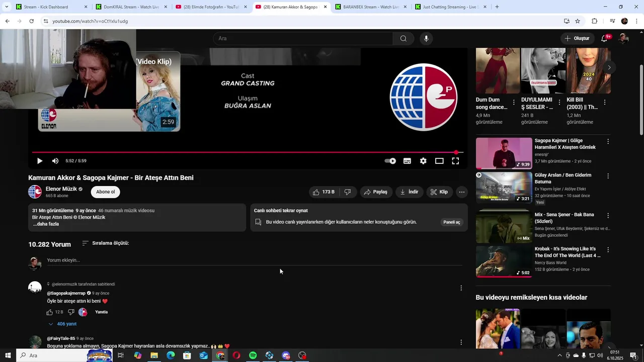Open a new browser tab

pyautogui.click(x=497, y=7)
